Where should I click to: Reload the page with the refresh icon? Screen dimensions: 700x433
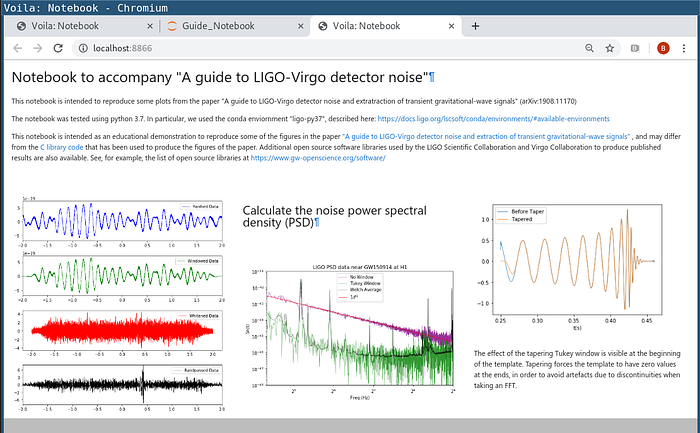coord(58,48)
